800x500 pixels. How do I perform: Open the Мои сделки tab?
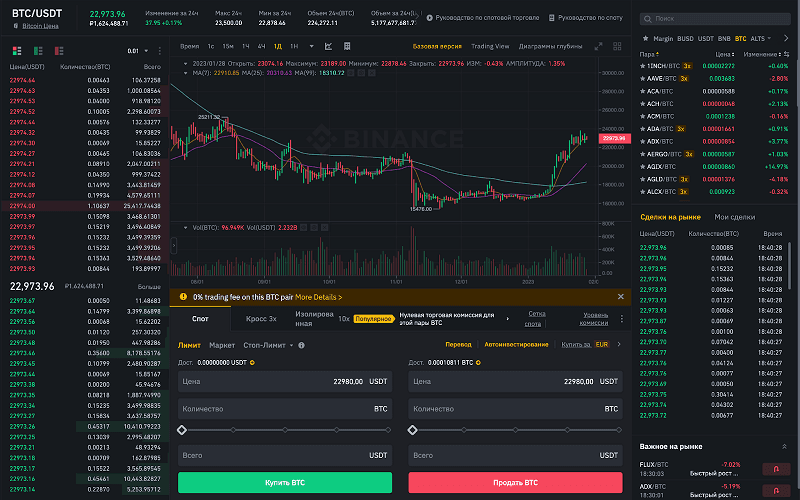(734, 217)
